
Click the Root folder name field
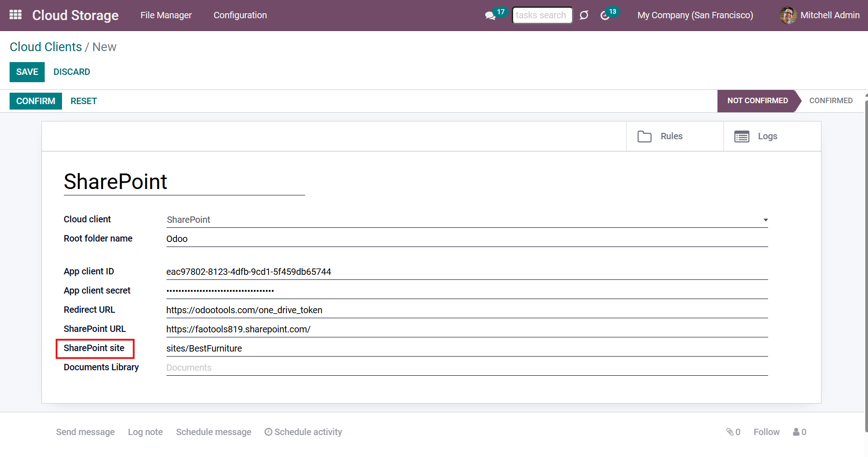click(467, 239)
